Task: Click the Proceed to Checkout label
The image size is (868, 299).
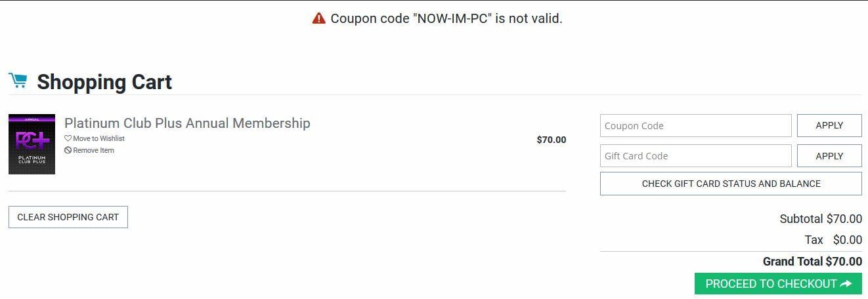Action: pyautogui.click(x=770, y=284)
